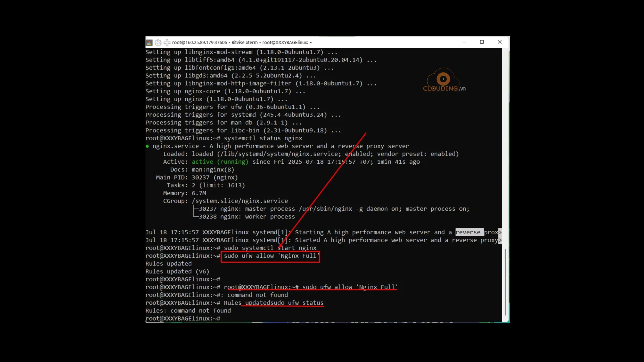Click the line 'Setting up libtiff5:amd64'
The image size is (644, 362).
pyautogui.click(x=261, y=60)
